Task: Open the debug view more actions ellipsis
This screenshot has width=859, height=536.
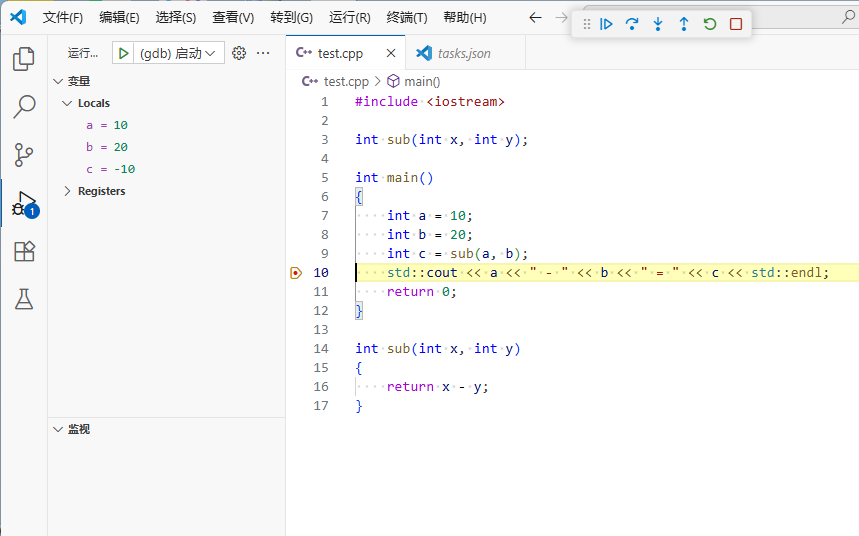Action: point(263,53)
